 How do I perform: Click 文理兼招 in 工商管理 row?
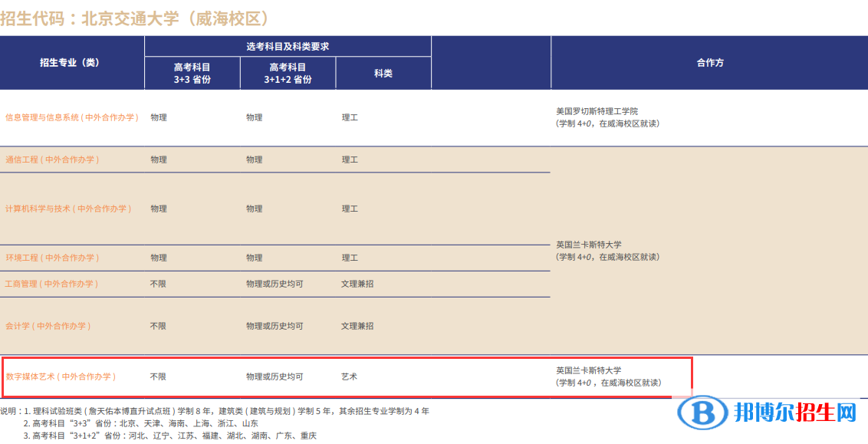(x=357, y=284)
